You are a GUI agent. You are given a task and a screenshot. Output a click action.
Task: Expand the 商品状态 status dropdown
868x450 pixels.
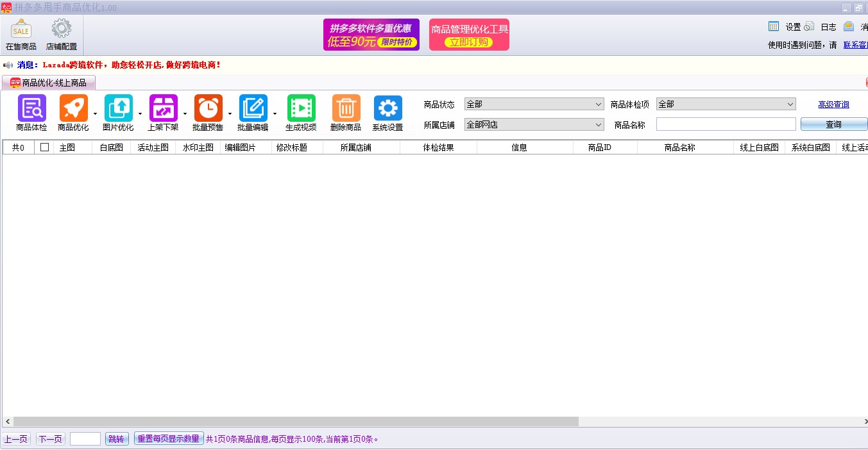599,104
